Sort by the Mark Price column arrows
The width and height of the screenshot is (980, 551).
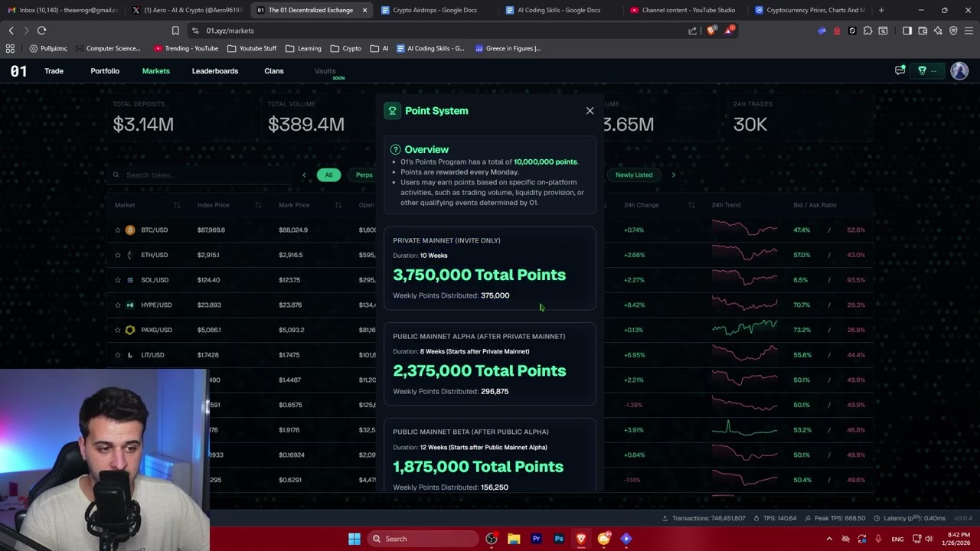pos(339,205)
